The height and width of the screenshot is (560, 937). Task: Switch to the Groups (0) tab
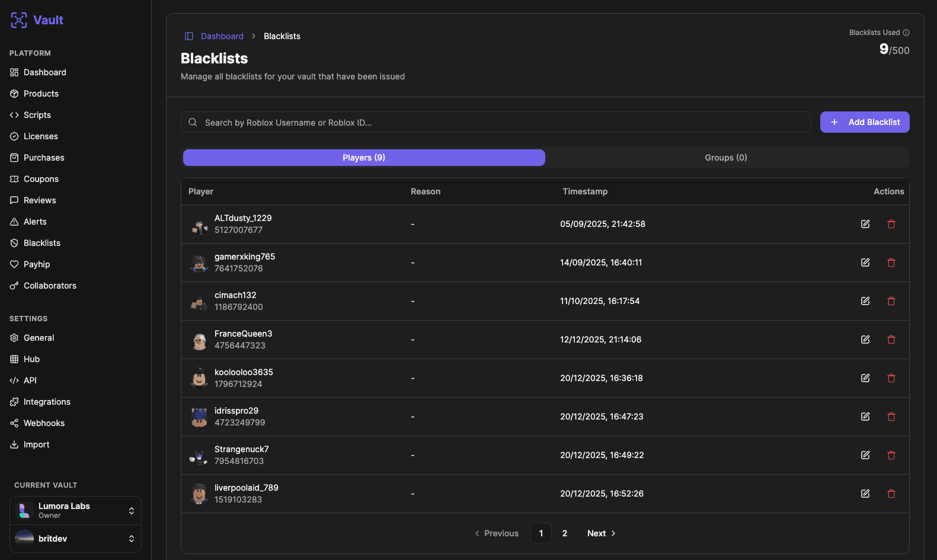pyautogui.click(x=726, y=158)
